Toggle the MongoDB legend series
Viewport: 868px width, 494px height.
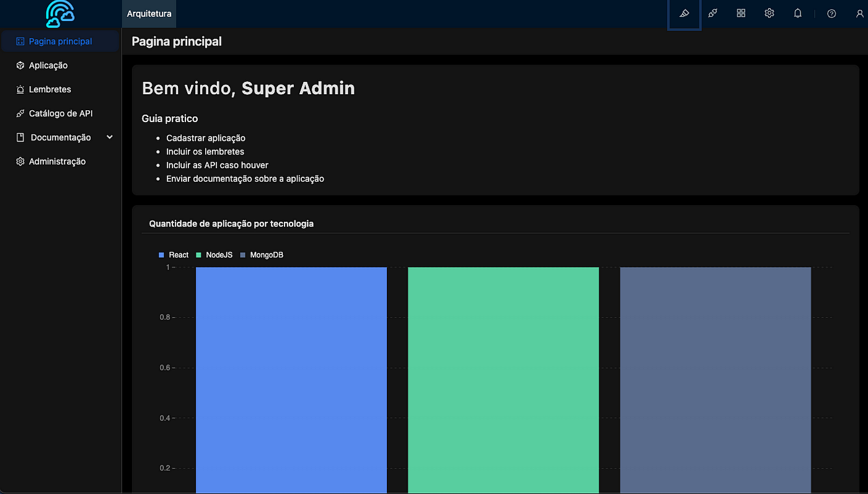pos(262,255)
